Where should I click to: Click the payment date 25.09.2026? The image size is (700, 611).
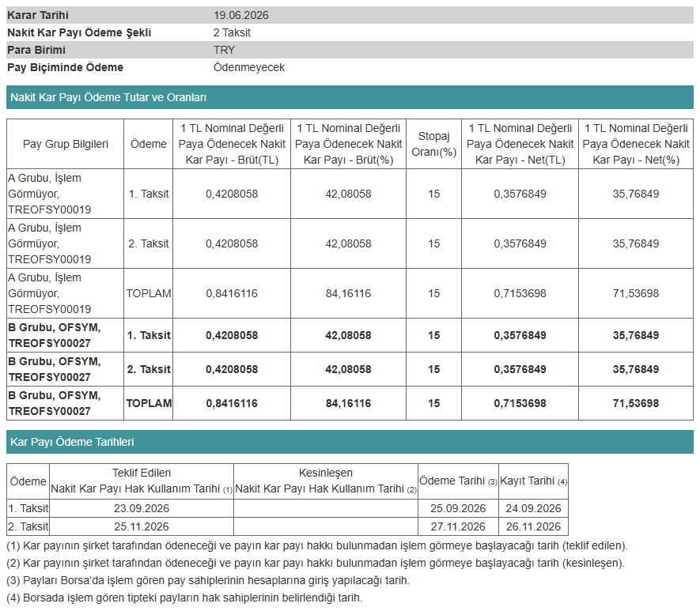click(458, 508)
